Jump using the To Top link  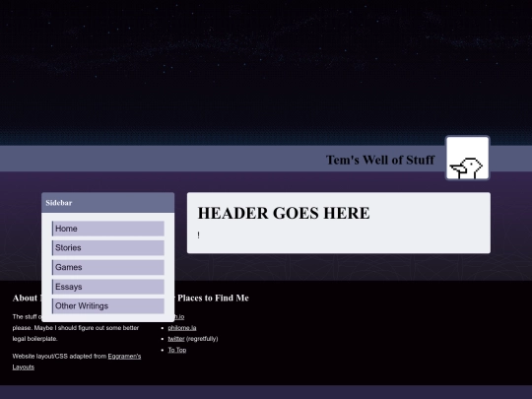[x=177, y=350]
